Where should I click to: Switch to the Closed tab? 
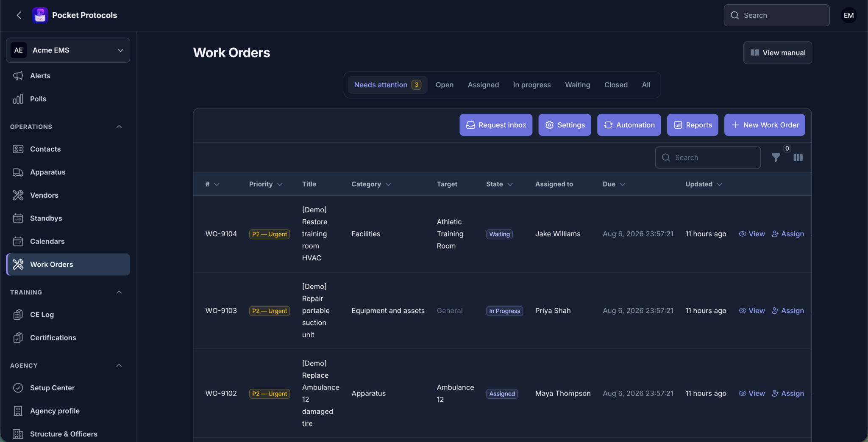[x=616, y=85]
